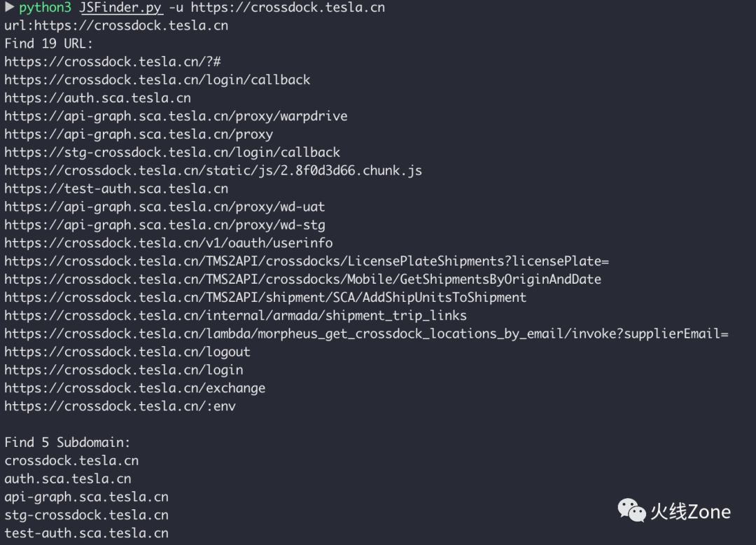Viewport: 756px width, 545px height.
Task: Click the armada/shipment_trip_links URL
Action: (x=235, y=316)
